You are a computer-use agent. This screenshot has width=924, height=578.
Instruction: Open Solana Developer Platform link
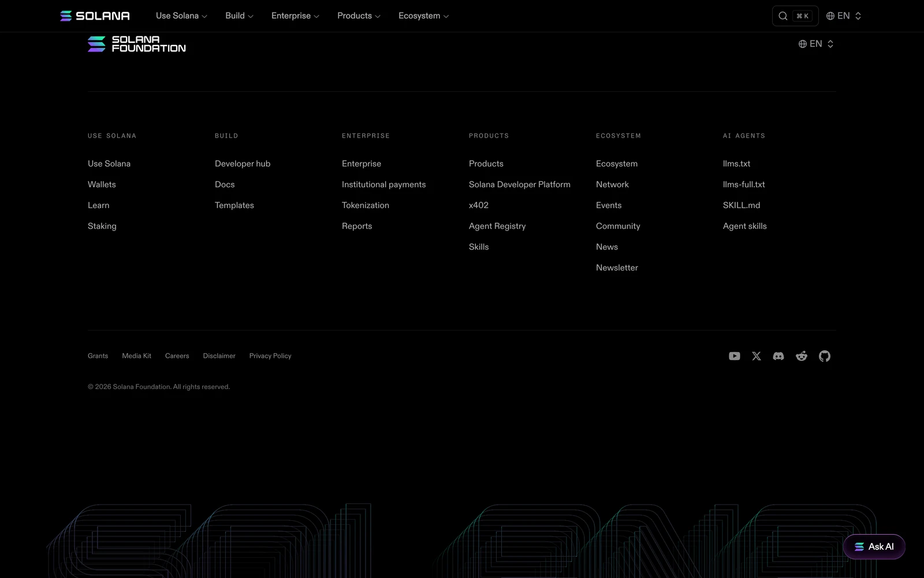click(520, 184)
